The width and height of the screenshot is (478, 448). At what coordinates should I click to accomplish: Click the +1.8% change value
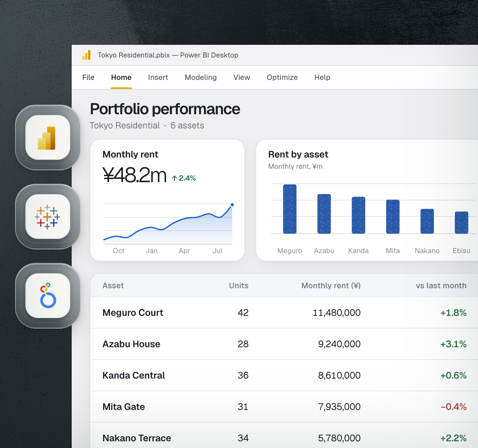[x=453, y=312]
